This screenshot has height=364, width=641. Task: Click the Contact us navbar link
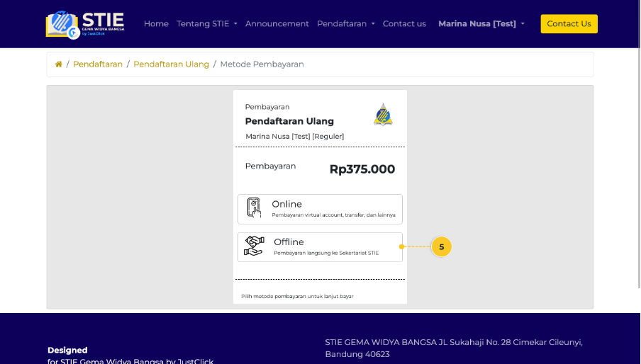click(x=404, y=24)
